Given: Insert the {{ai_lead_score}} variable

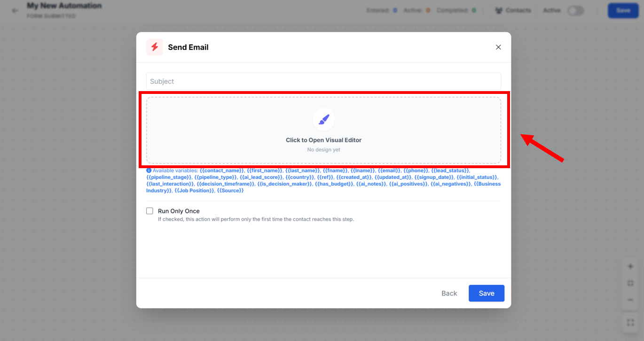Looking at the screenshot, I should [261, 177].
